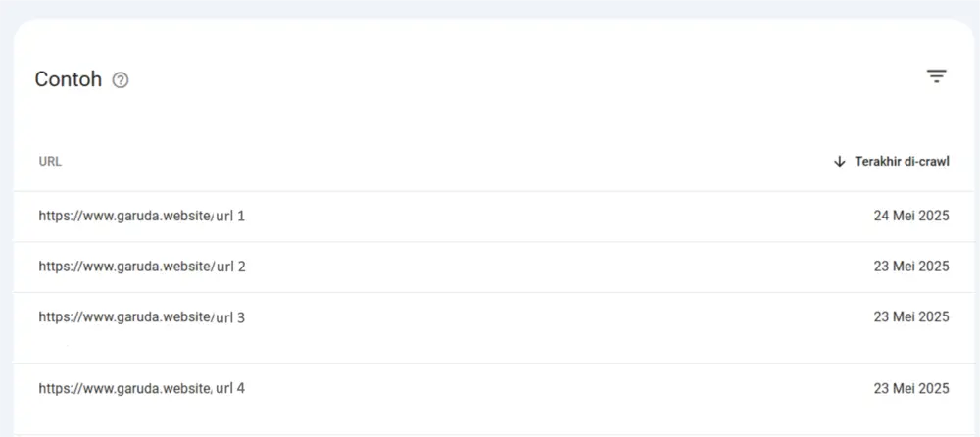The height and width of the screenshot is (437, 980).
Task: Click the URL column header
Action: 50,162
